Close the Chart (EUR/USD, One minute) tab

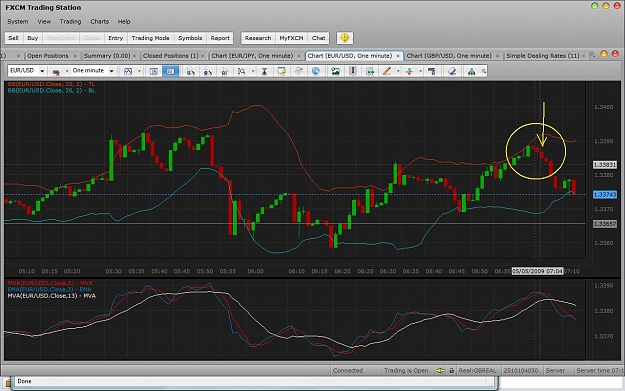point(398,56)
